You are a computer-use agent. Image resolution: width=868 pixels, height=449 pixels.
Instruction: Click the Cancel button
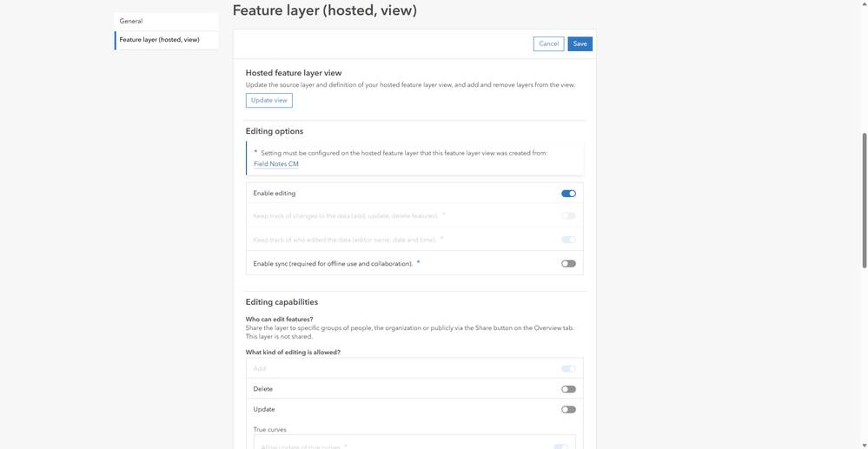548,43
